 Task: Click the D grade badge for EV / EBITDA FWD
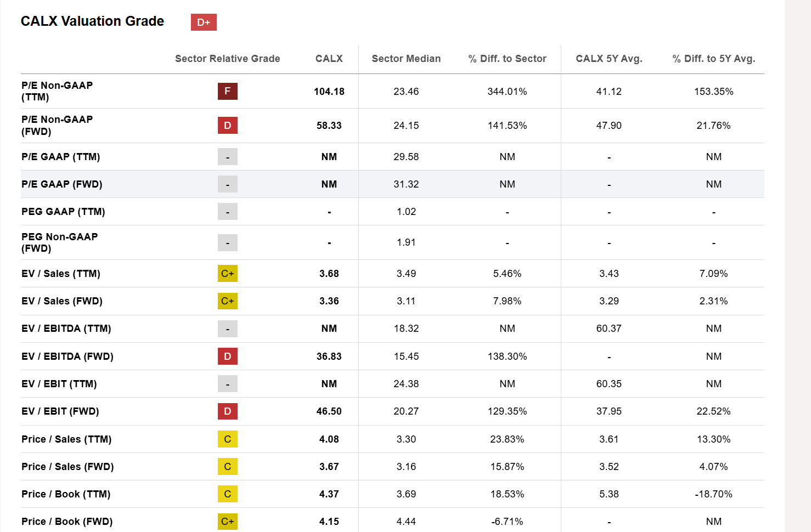(227, 356)
